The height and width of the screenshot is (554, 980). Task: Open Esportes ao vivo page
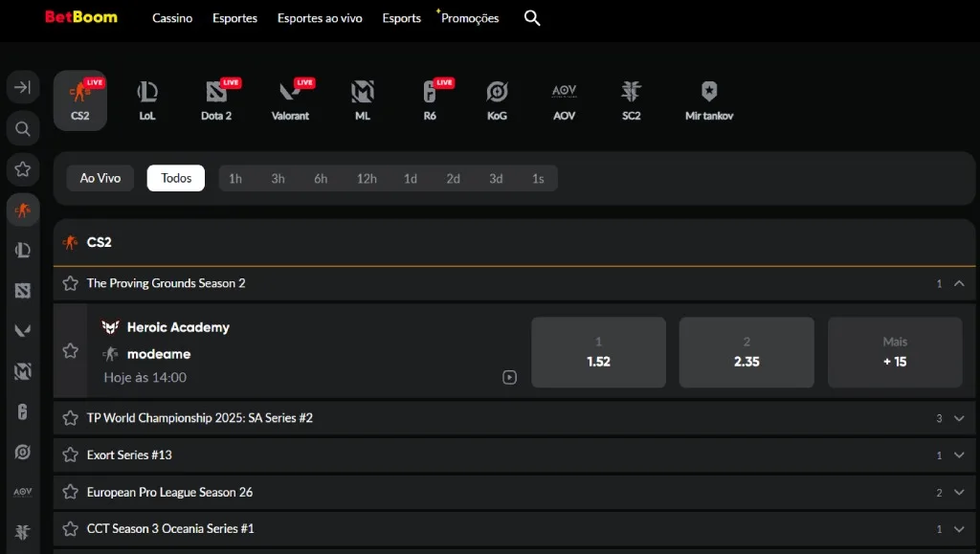pyautogui.click(x=320, y=18)
